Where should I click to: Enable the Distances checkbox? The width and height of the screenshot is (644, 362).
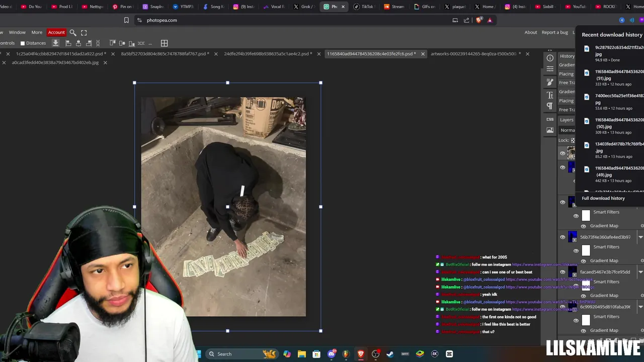pos(23,43)
